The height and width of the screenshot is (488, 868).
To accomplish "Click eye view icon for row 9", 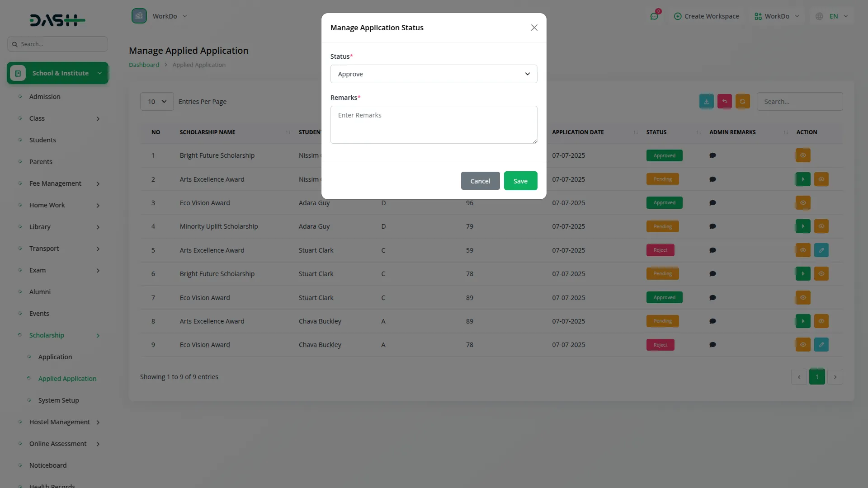I will 803,345.
